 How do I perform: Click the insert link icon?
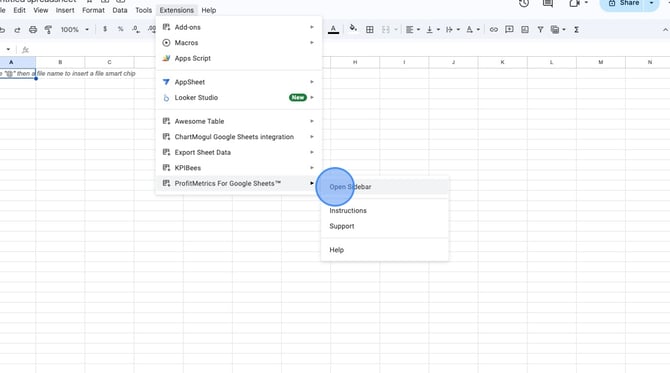click(494, 29)
